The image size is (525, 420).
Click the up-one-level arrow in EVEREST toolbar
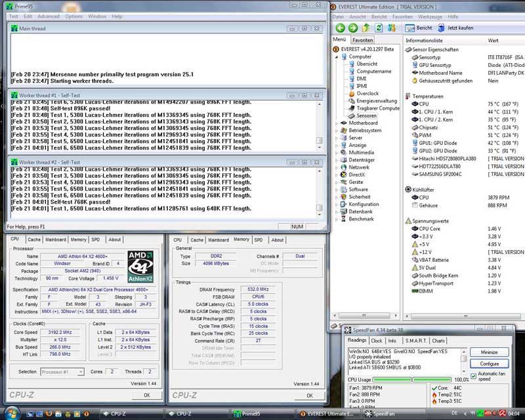pyautogui.click(x=366, y=28)
